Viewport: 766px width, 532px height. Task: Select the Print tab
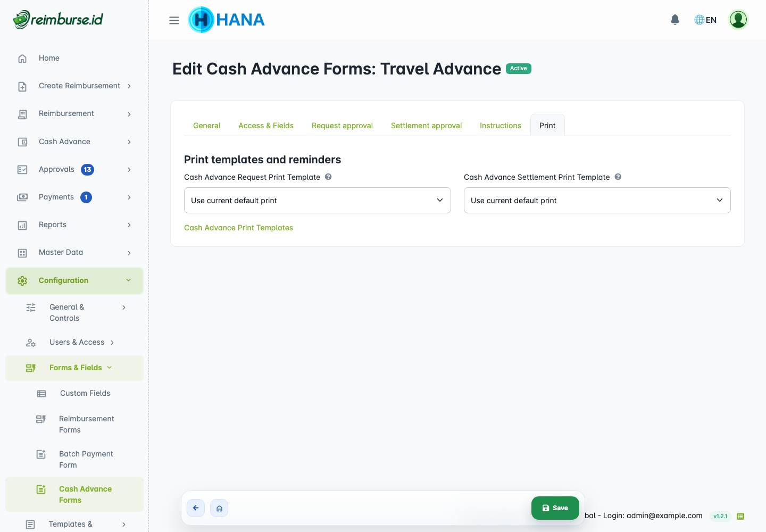click(x=547, y=126)
